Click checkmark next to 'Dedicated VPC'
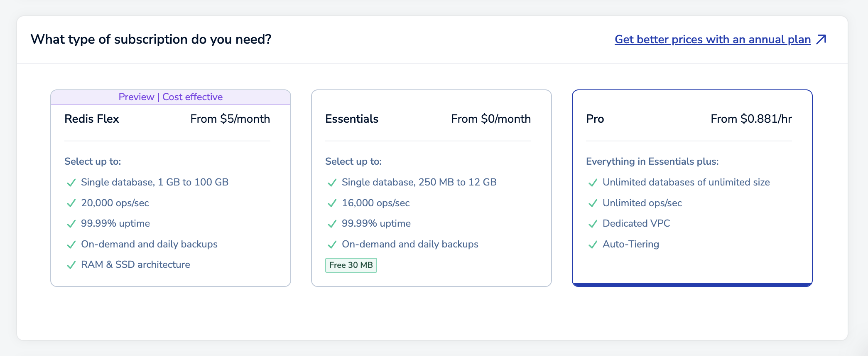Viewport: 868px width, 356px height. point(593,224)
